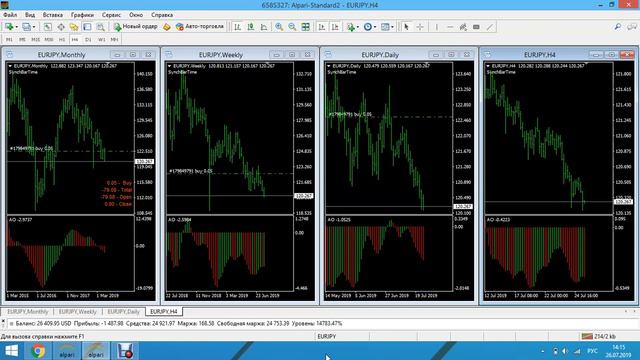Launch MetaEditor from the toolbar
Screen dimensions: 640x360
pos(167,27)
